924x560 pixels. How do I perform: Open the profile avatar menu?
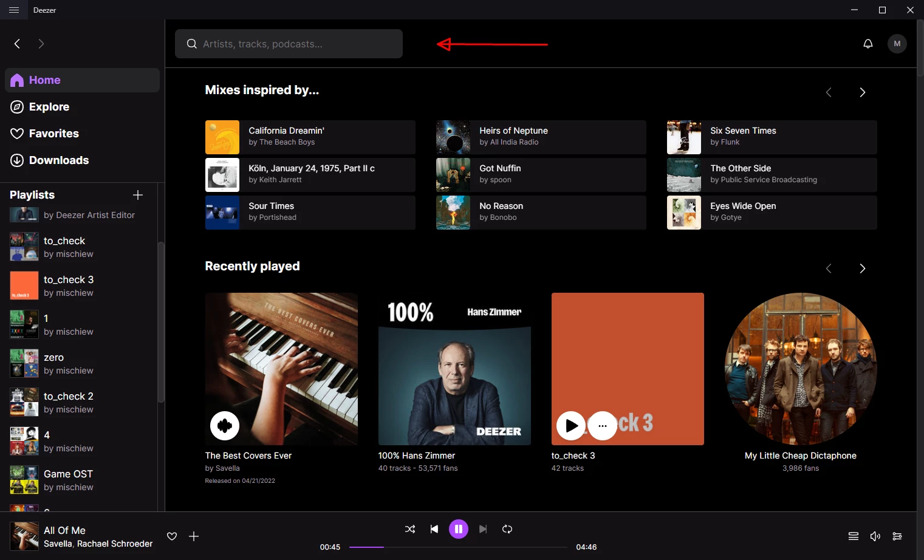pyautogui.click(x=897, y=44)
